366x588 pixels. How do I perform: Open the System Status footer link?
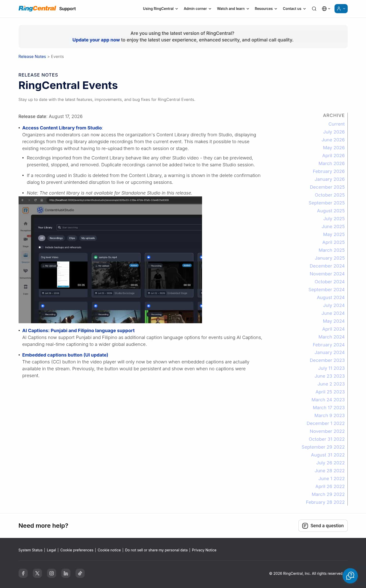point(30,550)
